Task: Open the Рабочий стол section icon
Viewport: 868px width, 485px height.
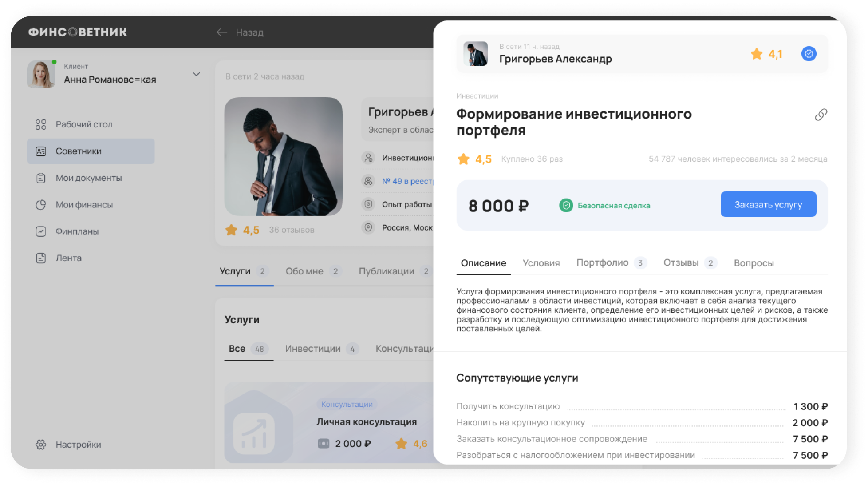Action: click(x=41, y=124)
